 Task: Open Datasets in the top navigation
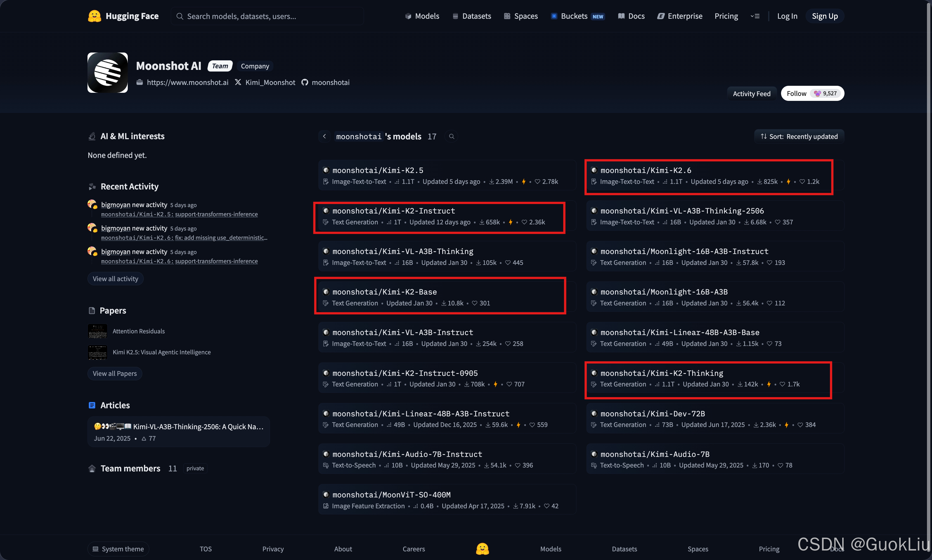472,16
